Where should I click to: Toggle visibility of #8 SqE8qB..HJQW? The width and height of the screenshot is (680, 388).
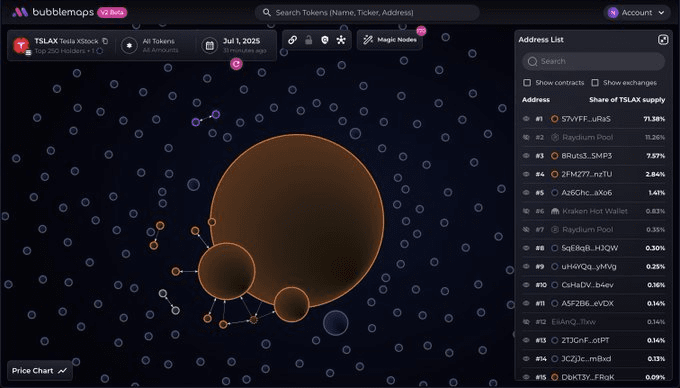[526, 248]
